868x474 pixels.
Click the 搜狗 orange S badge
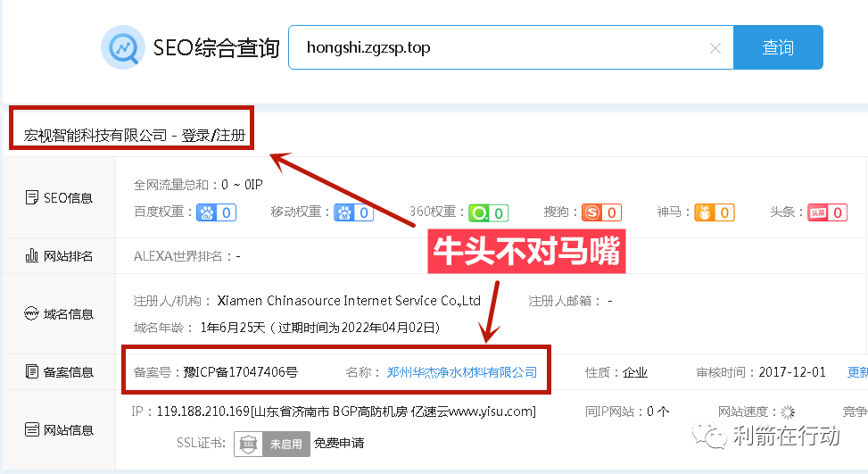602,212
